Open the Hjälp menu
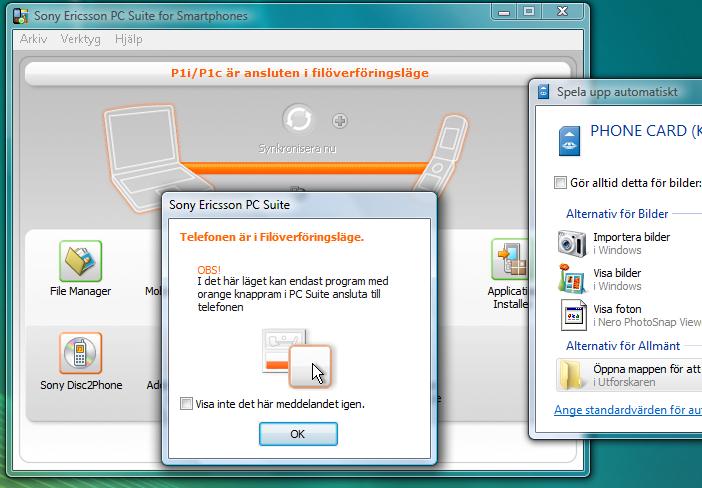This screenshot has height=488, width=702. tap(128, 39)
